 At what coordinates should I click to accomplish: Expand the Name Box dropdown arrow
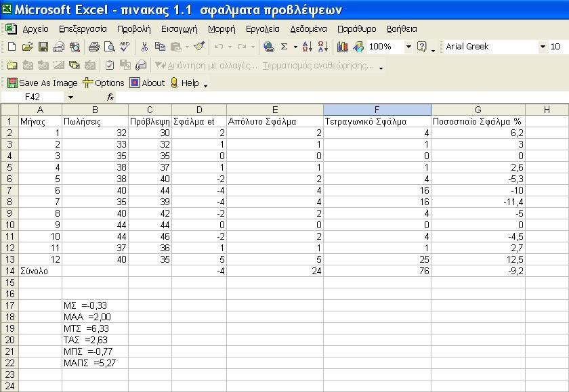(70, 97)
